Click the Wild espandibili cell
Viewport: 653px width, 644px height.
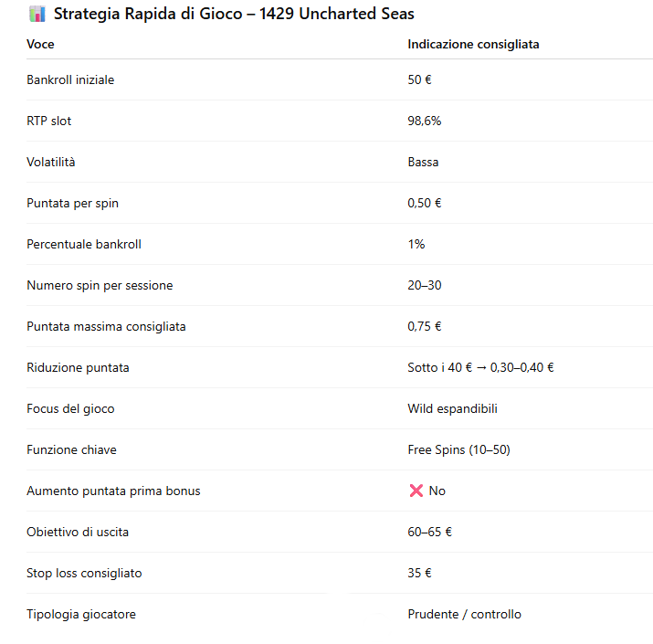452,409
